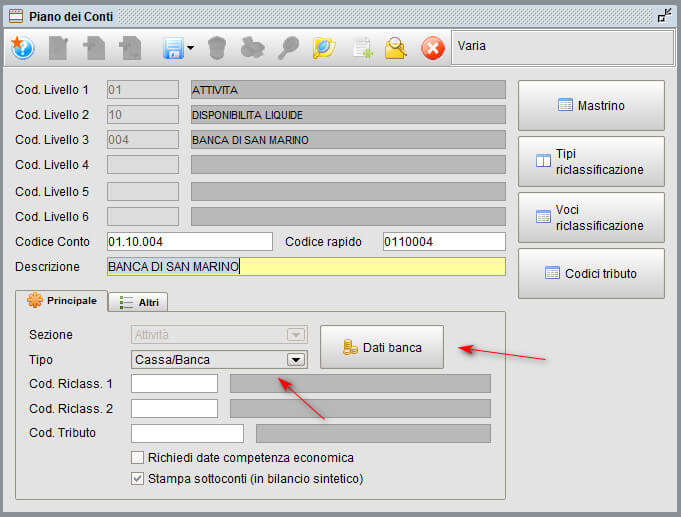Image resolution: width=681 pixels, height=517 pixels.
Task: Open the Dati banca button
Action: (x=381, y=348)
